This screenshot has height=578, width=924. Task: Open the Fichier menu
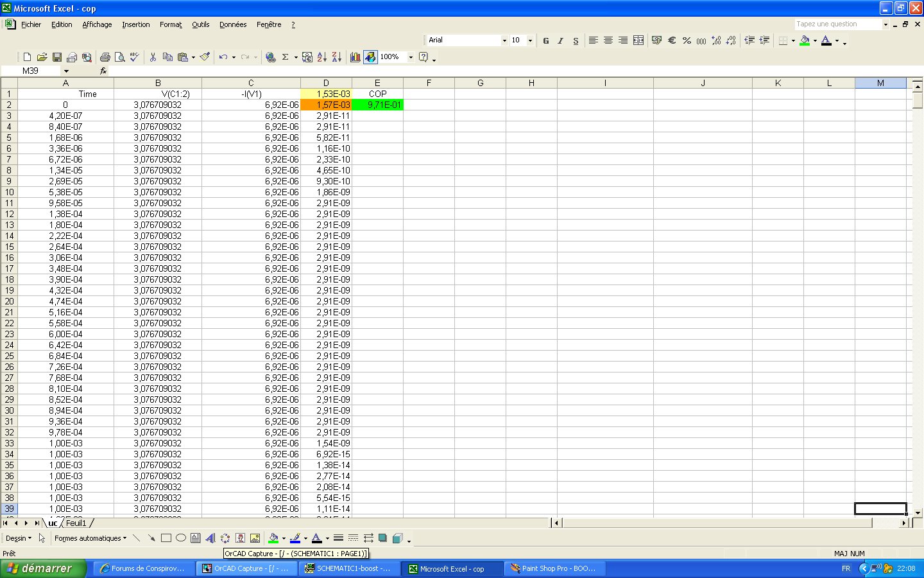pyautogui.click(x=31, y=24)
